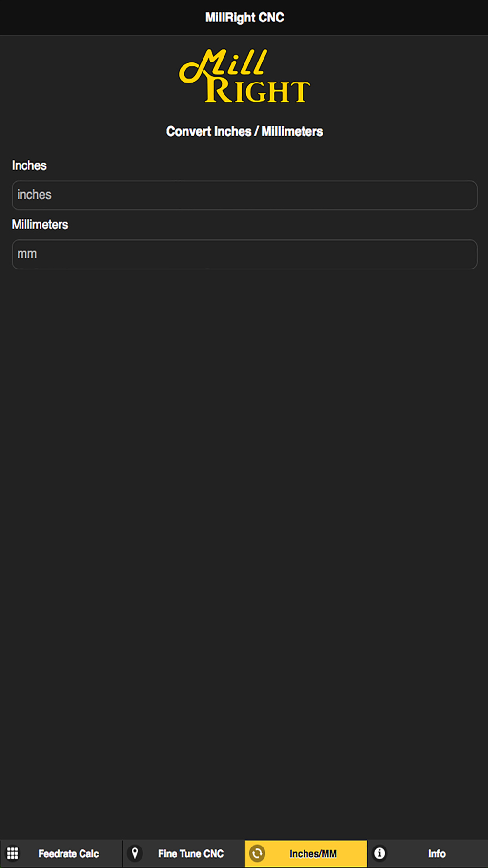Click the yellow MillRight logo

click(244, 76)
